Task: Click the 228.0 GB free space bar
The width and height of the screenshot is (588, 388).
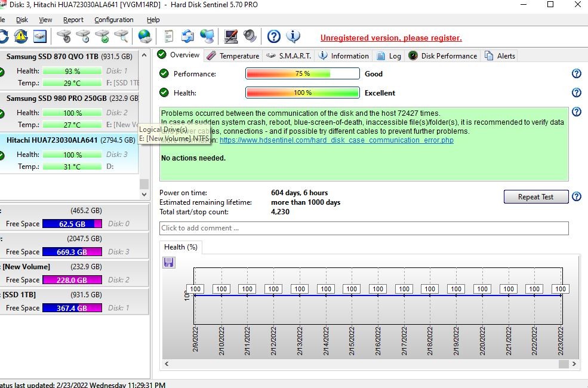Action: tap(72, 280)
